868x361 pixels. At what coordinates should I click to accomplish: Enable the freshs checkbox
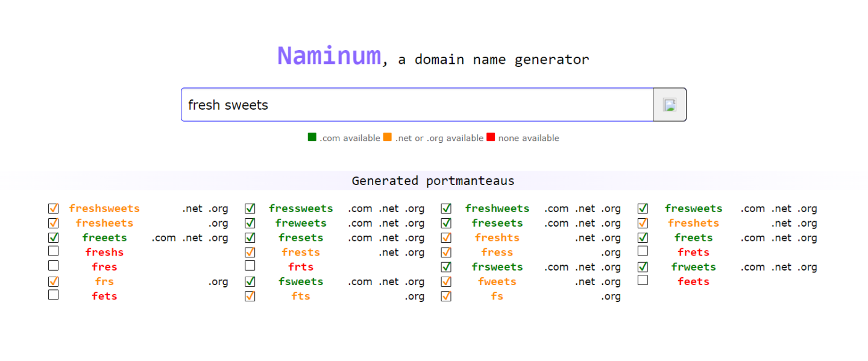pos(53,251)
